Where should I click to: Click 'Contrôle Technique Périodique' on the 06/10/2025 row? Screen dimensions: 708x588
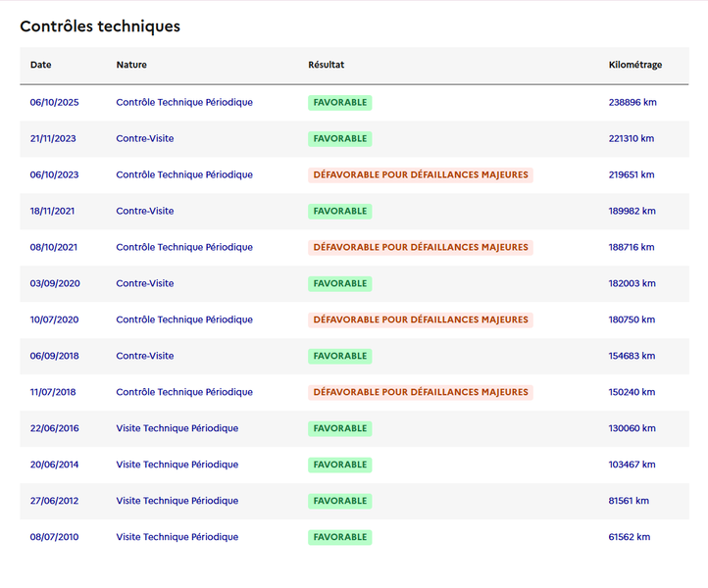tap(184, 103)
